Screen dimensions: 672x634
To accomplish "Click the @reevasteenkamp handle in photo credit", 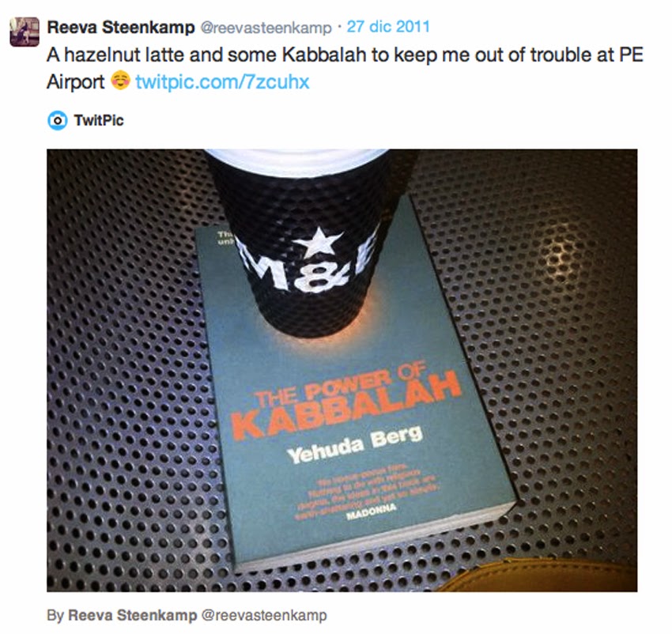I will tap(264, 616).
